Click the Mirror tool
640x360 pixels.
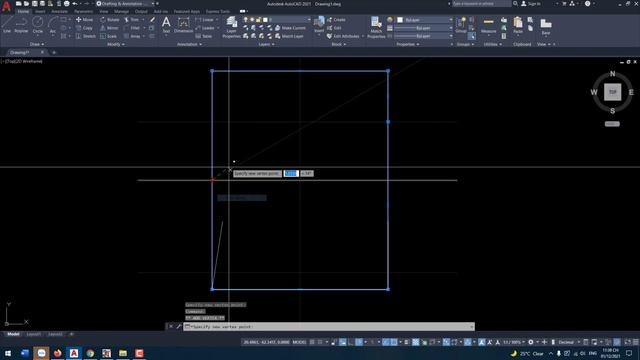point(109,28)
